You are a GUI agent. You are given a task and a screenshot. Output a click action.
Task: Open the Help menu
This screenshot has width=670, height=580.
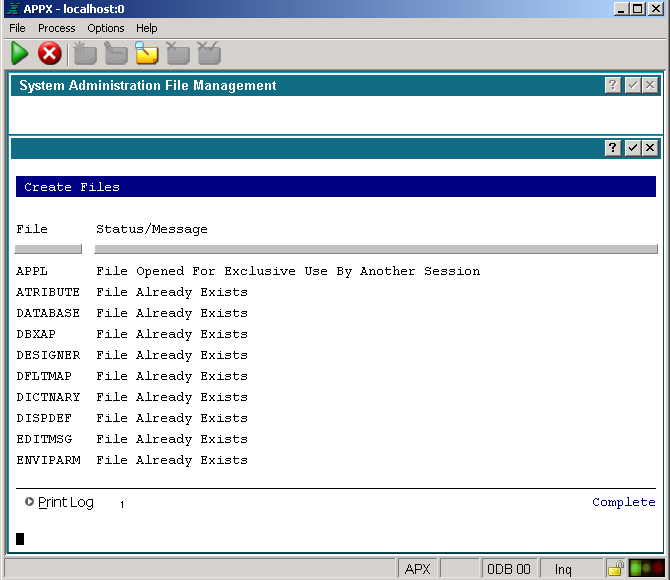(147, 28)
